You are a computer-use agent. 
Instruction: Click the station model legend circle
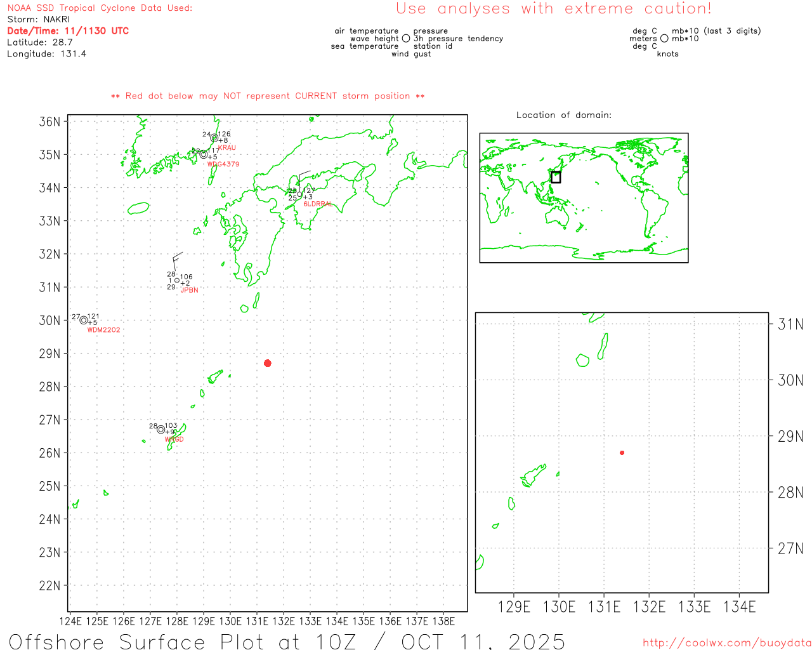tap(406, 39)
